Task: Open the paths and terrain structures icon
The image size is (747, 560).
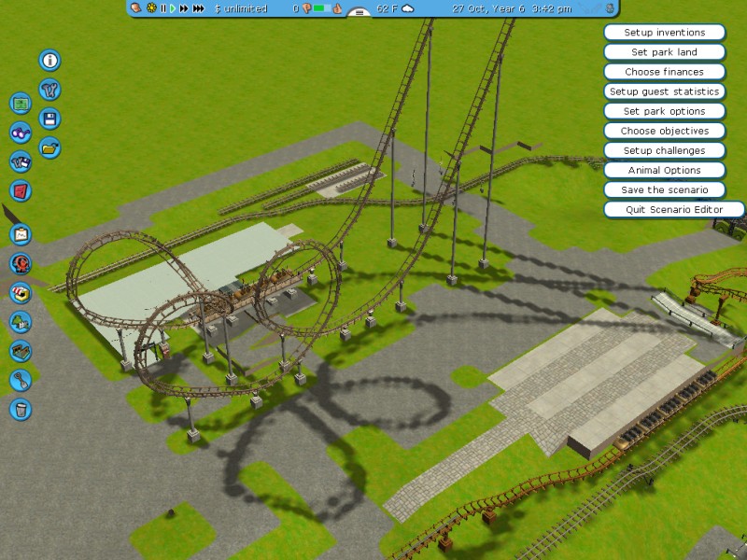Action: point(21,351)
